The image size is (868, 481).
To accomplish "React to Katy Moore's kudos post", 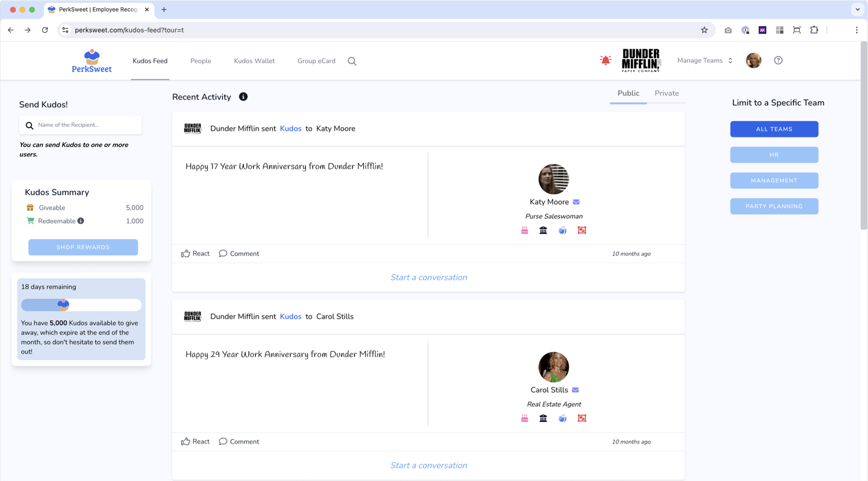I will coord(195,253).
